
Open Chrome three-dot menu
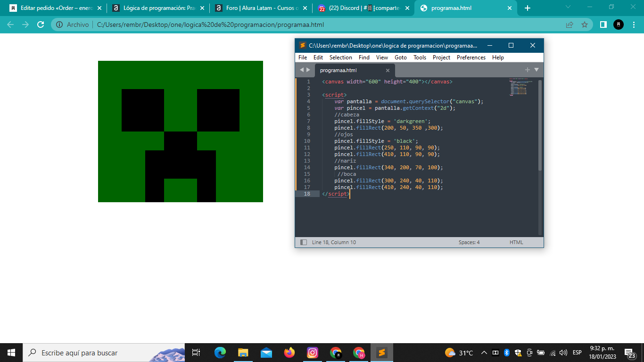click(634, 25)
